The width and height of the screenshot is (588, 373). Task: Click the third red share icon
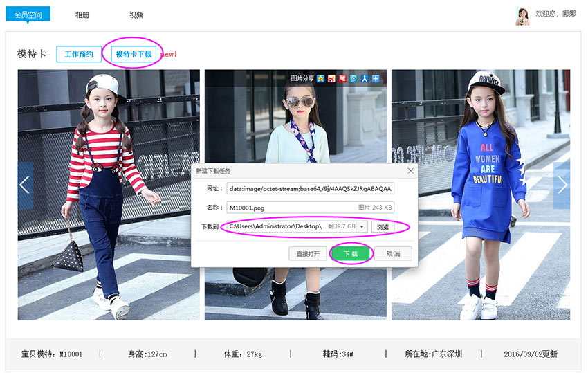(342, 79)
